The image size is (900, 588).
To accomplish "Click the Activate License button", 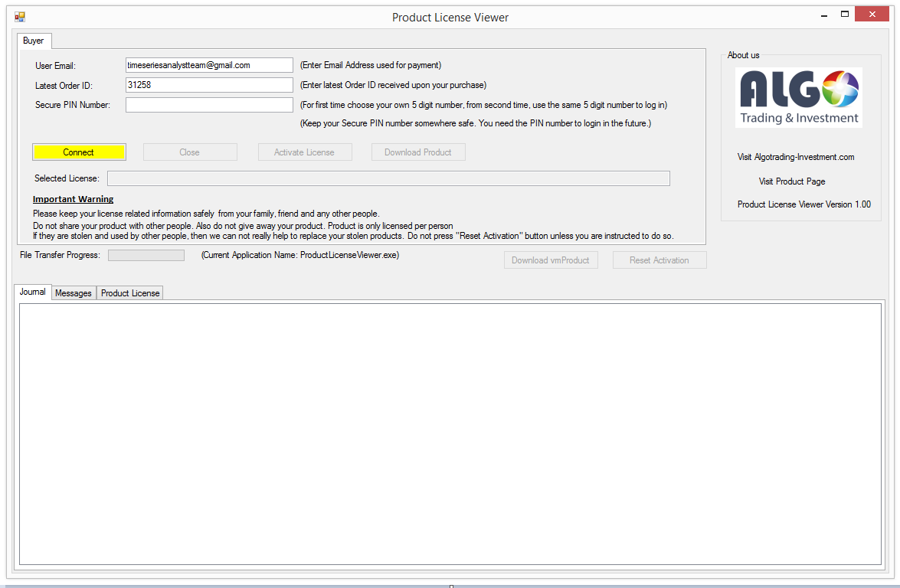I will click(x=305, y=152).
